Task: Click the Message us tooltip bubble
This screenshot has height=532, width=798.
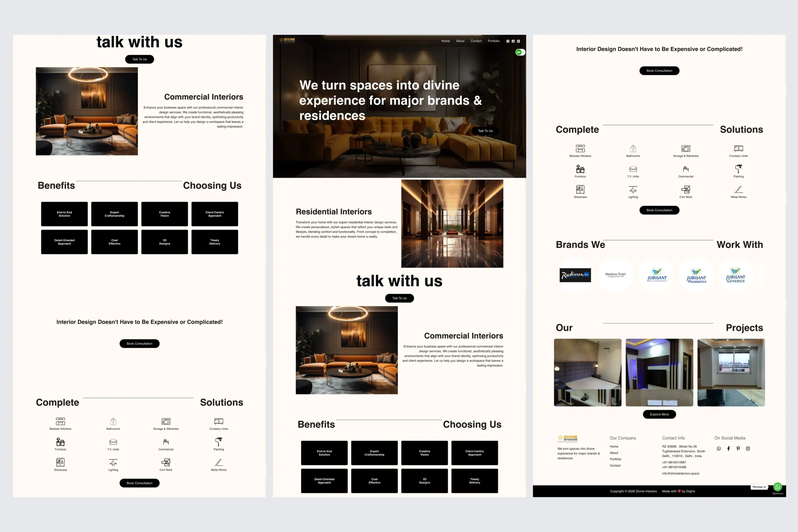Action: tap(759, 487)
